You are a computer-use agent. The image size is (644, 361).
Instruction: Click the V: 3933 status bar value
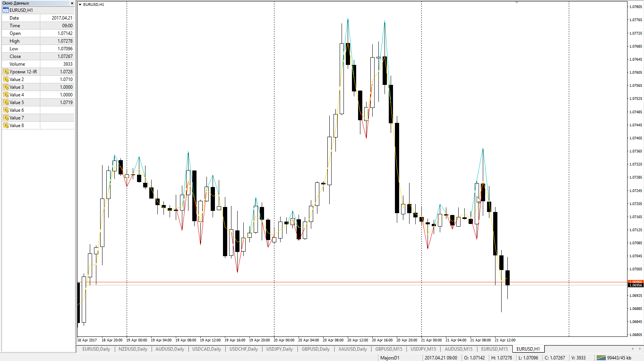click(x=579, y=358)
